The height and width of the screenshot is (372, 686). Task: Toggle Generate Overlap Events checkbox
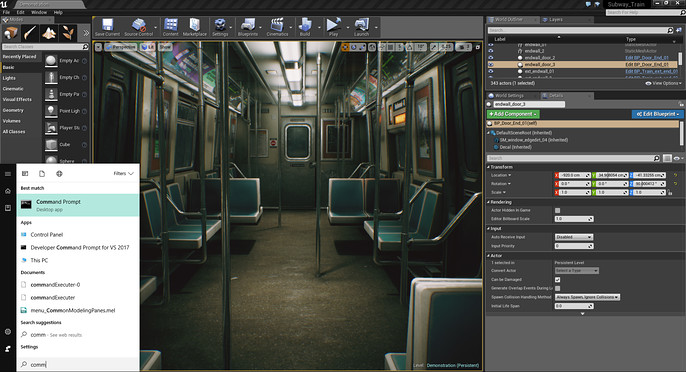[x=557, y=288]
